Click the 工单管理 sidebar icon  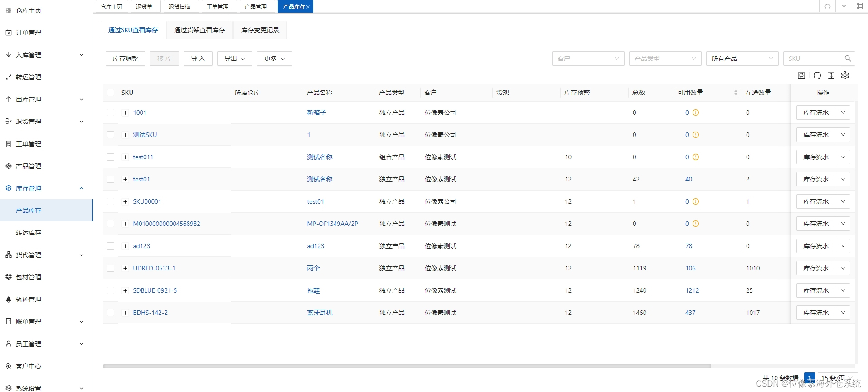coord(9,144)
